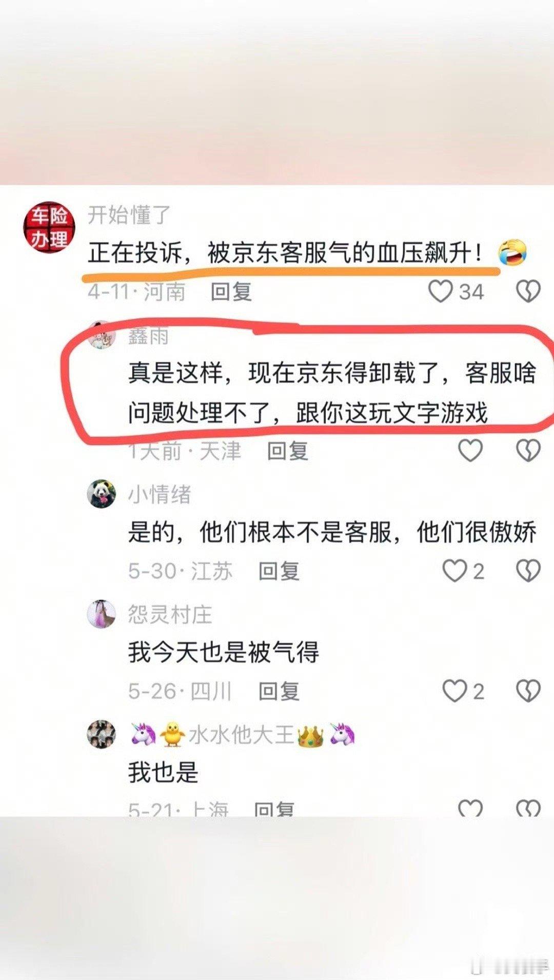The image size is (554, 980).
Task: Open 小情绪's panda avatar
Action: (102, 494)
